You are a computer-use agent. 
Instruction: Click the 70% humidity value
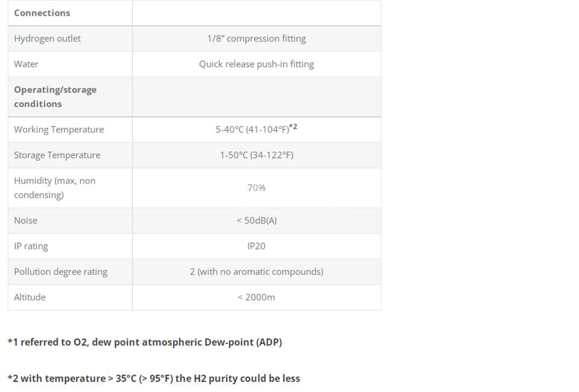256,188
